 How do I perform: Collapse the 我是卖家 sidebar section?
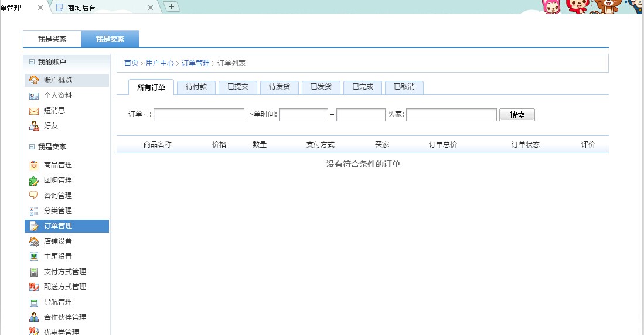tap(32, 147)
